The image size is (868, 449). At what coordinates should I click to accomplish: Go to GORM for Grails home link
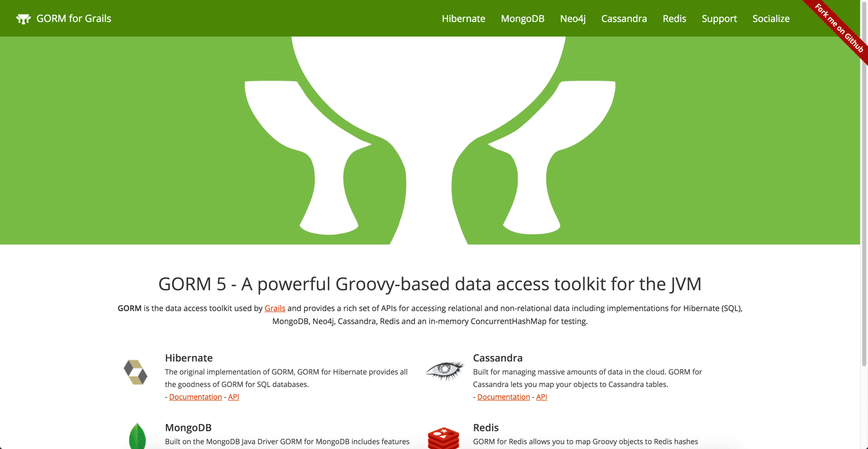tap(73, 19)
